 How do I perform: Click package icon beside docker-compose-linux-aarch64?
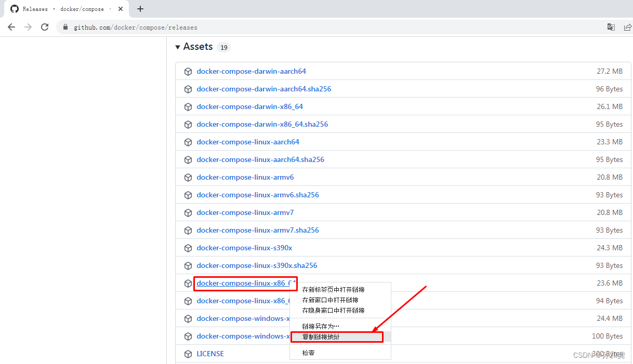(188, 142)
